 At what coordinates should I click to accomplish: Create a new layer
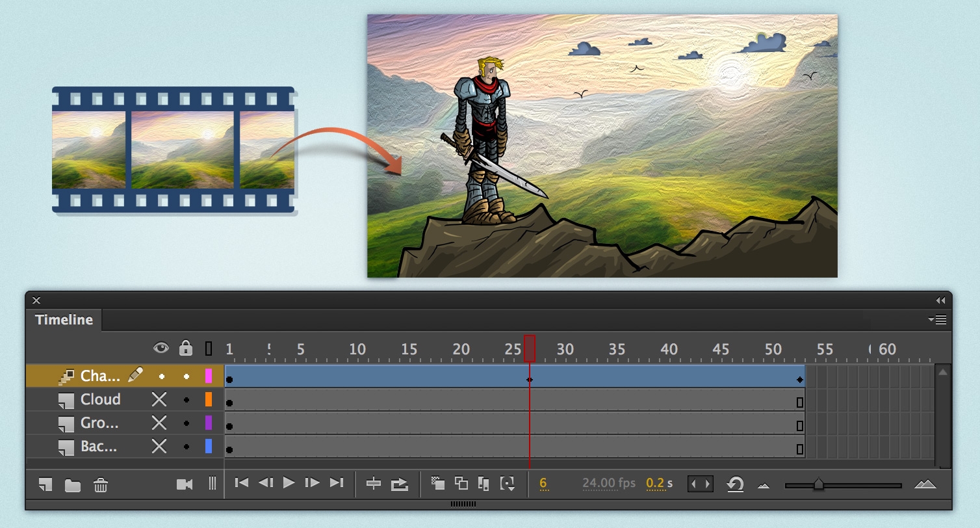coord(44,484)
